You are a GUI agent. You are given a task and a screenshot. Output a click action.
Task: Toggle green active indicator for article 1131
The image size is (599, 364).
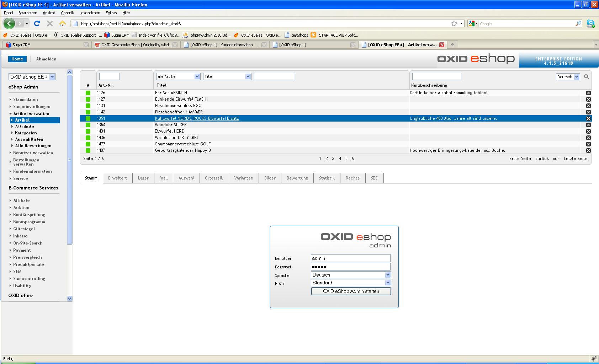point(88,106)
